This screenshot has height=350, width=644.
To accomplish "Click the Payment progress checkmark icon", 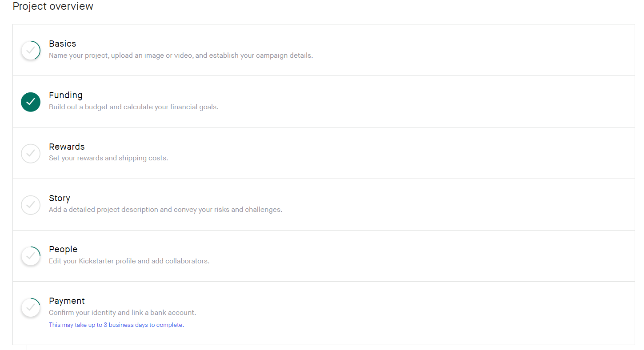I will click(31, 307).
